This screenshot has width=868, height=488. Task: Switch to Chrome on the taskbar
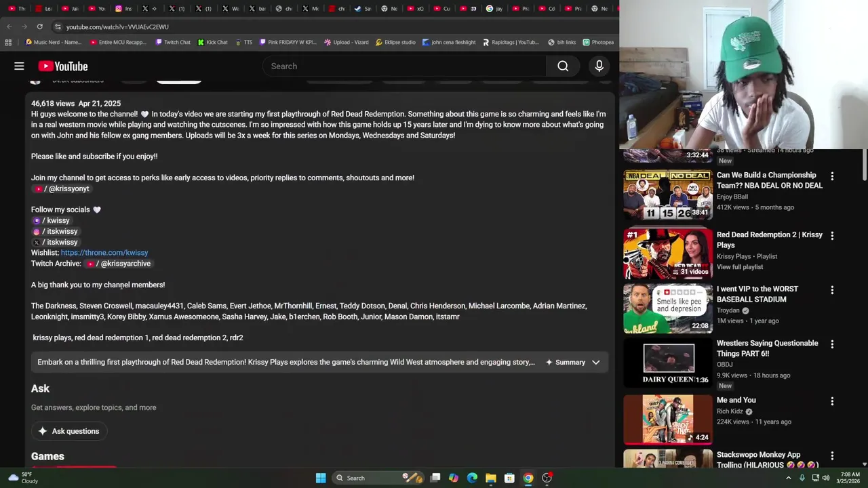click(528, 478)
